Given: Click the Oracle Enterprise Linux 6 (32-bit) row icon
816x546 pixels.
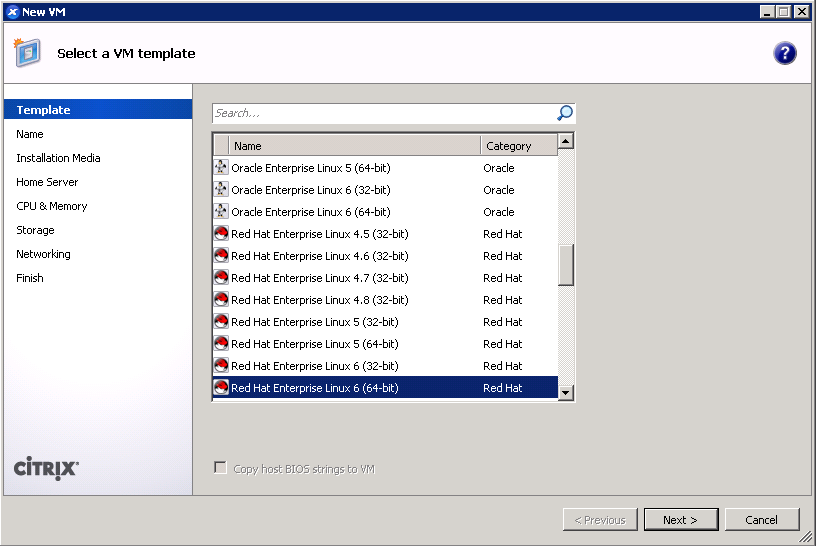Looking at the screenshot, I should pyautogui.click(x=221, y=189).
